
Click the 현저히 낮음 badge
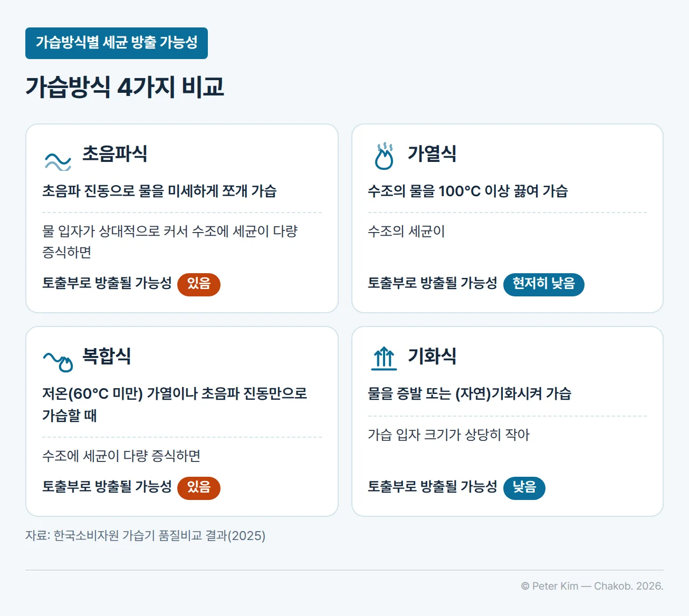(544, 284)
